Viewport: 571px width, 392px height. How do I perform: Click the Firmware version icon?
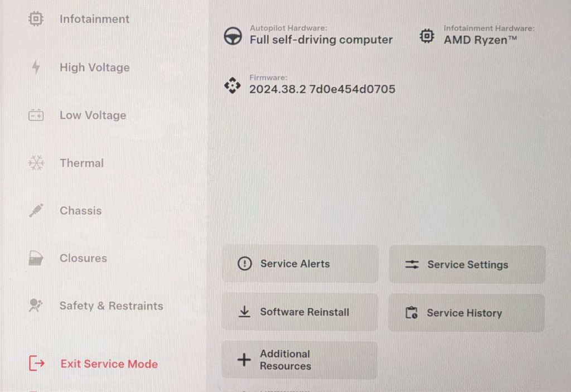point(233,86)
